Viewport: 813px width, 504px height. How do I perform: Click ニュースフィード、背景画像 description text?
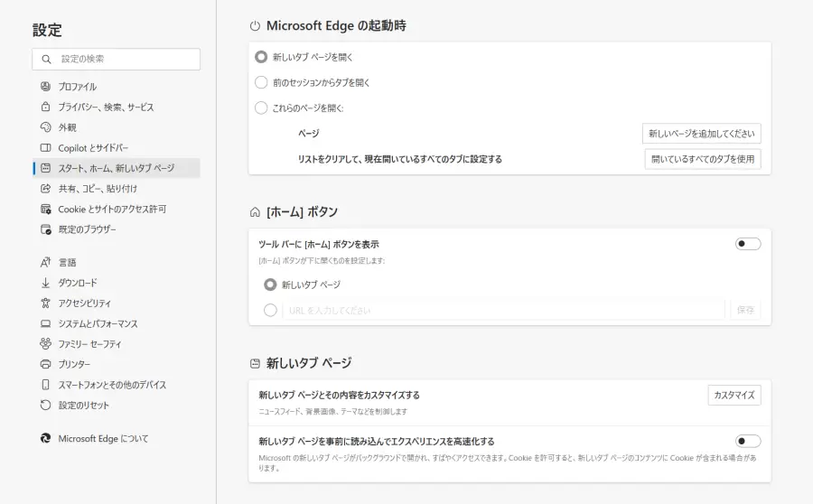click(332, 412)
